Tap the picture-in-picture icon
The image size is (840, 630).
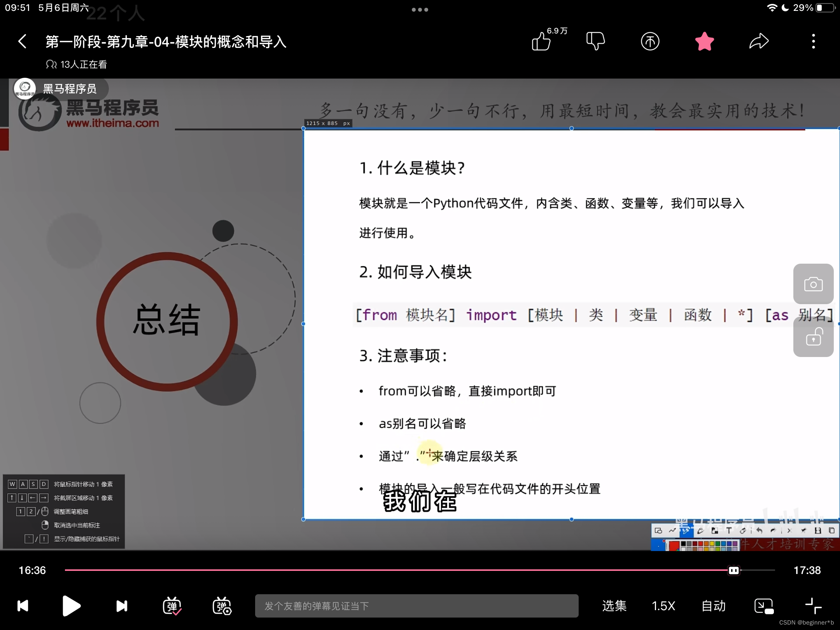(763, 606)
